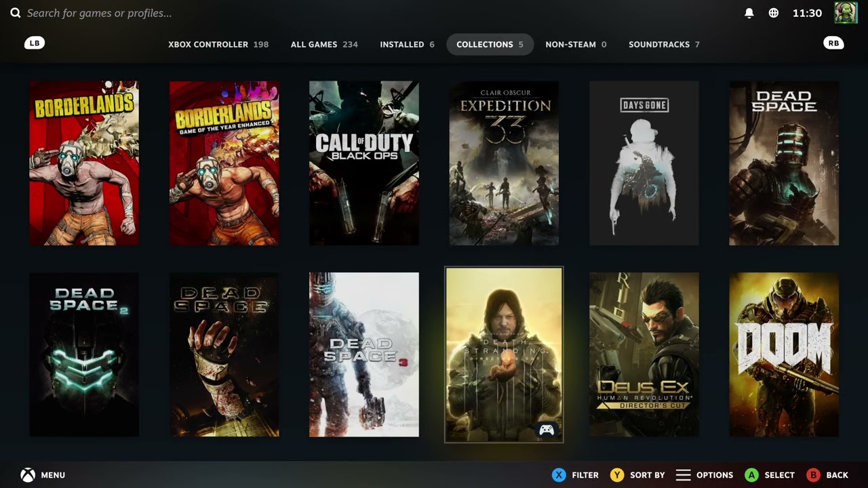Click the search games or profiles field

(99, 13)
